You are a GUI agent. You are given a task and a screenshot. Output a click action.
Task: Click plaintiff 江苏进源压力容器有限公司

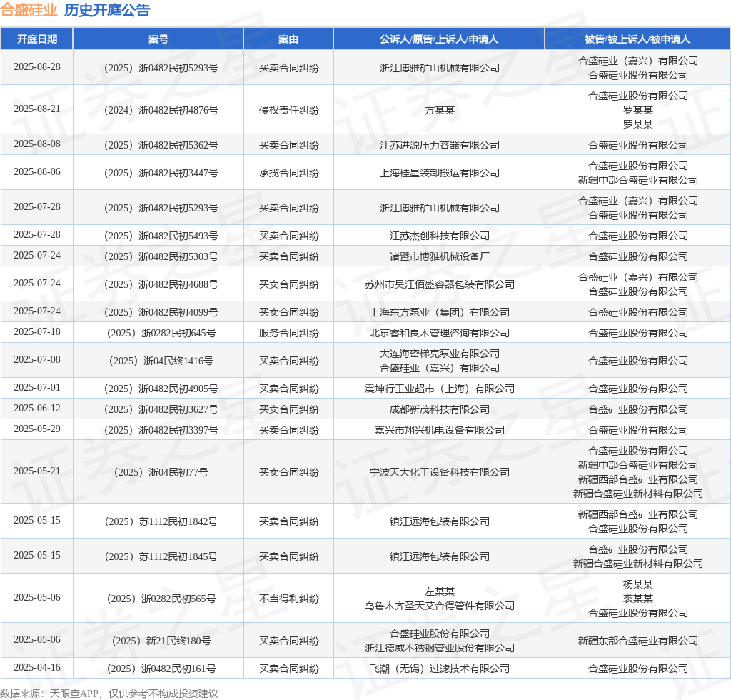(x=439, y=145)
